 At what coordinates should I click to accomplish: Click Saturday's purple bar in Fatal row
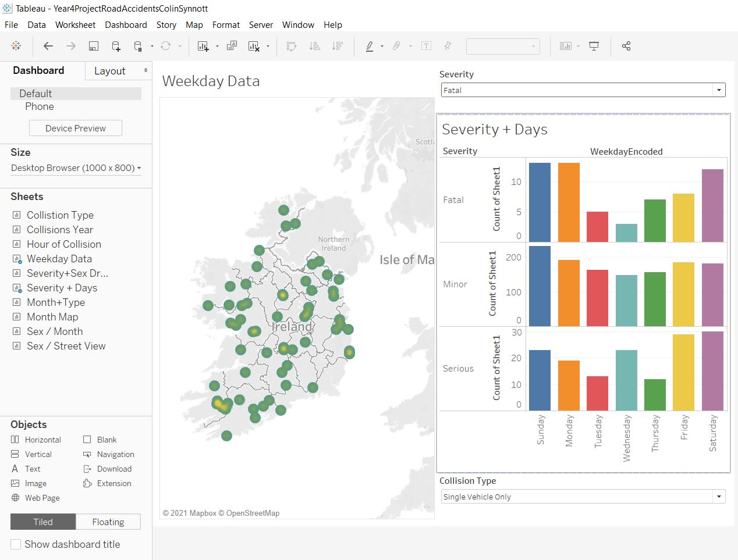[x=712, y=205]
